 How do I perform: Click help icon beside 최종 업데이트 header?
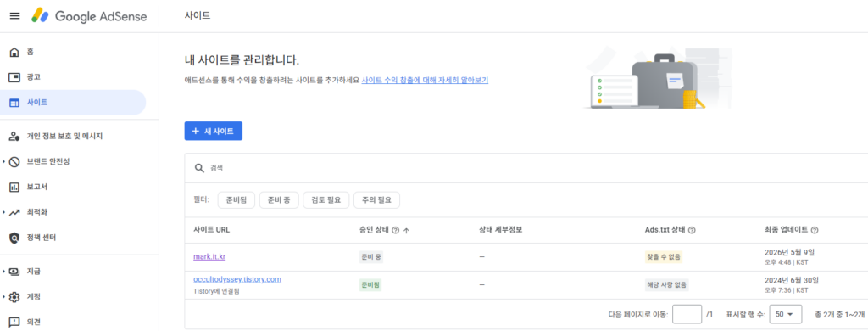point(815,230)
